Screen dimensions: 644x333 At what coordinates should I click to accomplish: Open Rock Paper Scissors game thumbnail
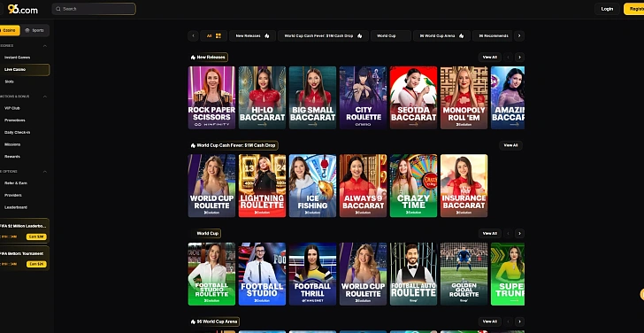pos(211,97)
